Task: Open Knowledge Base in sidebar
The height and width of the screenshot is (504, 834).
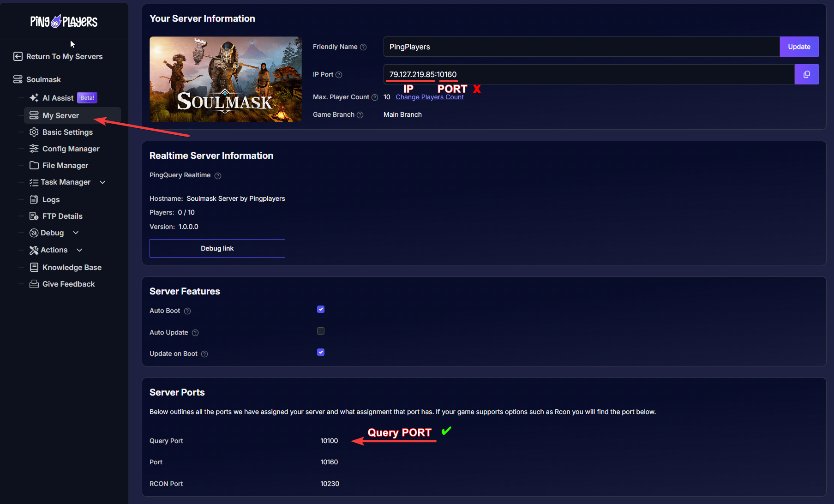Action: tap(72, 267)
